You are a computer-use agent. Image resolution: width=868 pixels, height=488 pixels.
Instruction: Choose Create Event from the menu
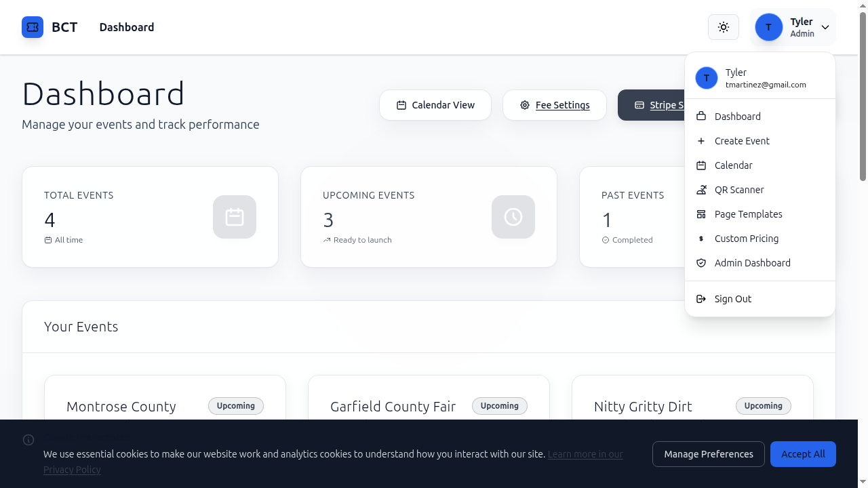tap(742, 141)
